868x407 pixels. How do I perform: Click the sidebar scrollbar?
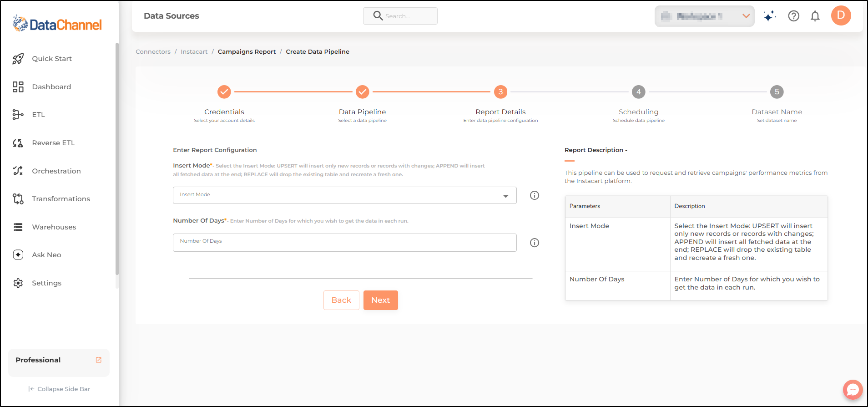[117, 159]
